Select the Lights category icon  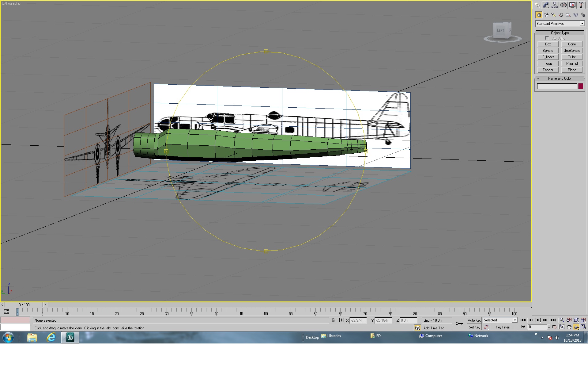pos(554,15)
